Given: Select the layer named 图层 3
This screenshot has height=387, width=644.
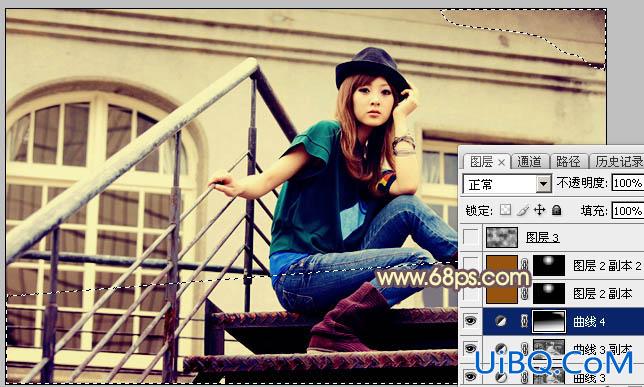Looking at the screenshot, I should 542,237.
